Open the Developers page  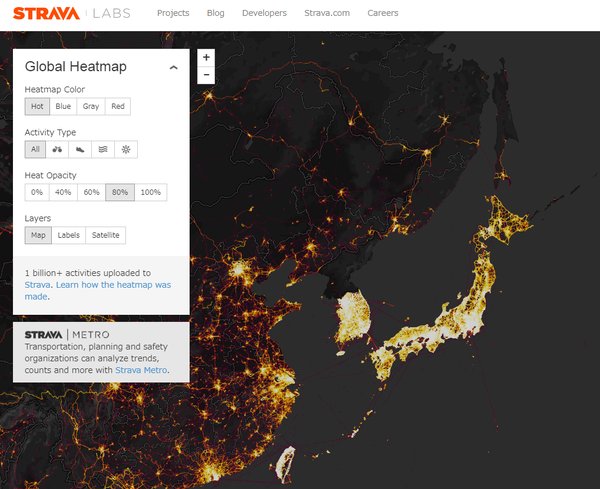click(x=264, y=13)
